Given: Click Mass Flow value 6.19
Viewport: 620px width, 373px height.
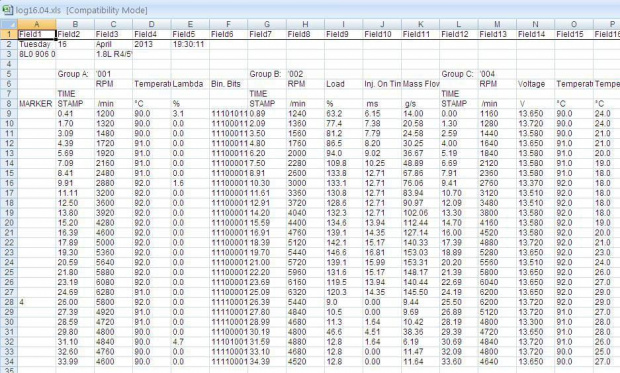Looking at the screenshot, I should click(420, 341).
